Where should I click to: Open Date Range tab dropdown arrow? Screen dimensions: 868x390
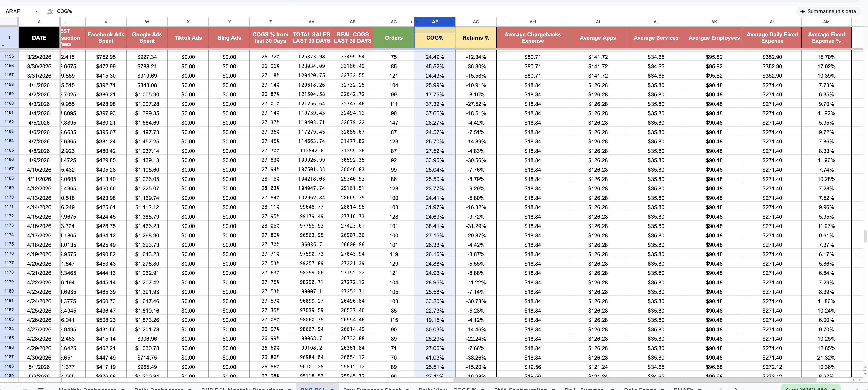point(662,389)
